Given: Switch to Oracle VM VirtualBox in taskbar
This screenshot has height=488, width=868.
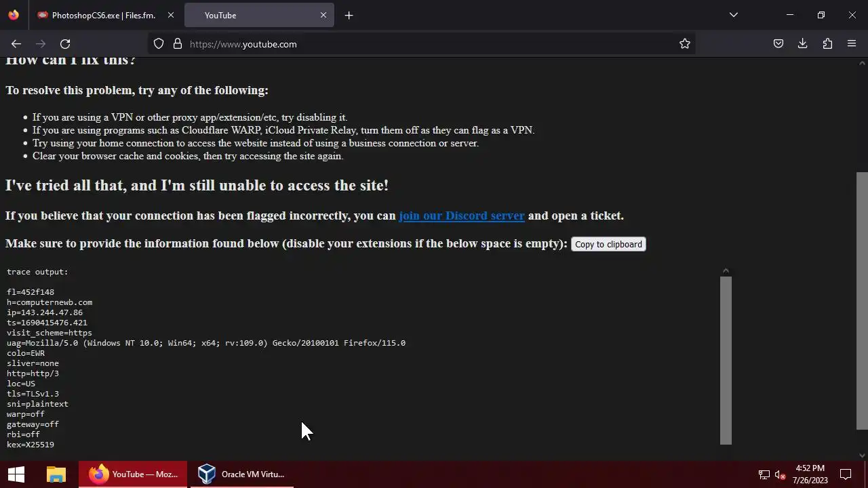Looking at the screenshot, I should point(241,474).
